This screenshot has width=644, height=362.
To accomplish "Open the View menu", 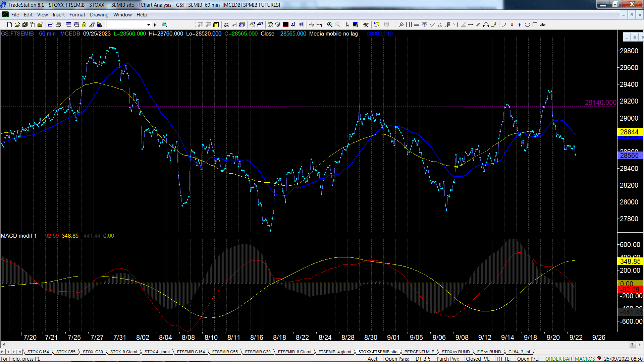I will tap(43, 15).
